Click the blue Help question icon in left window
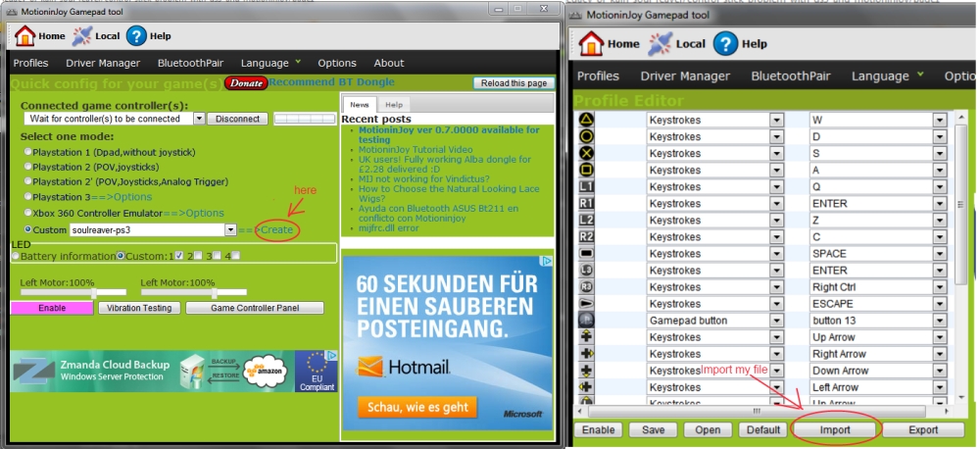 click(x=136, y=35)
